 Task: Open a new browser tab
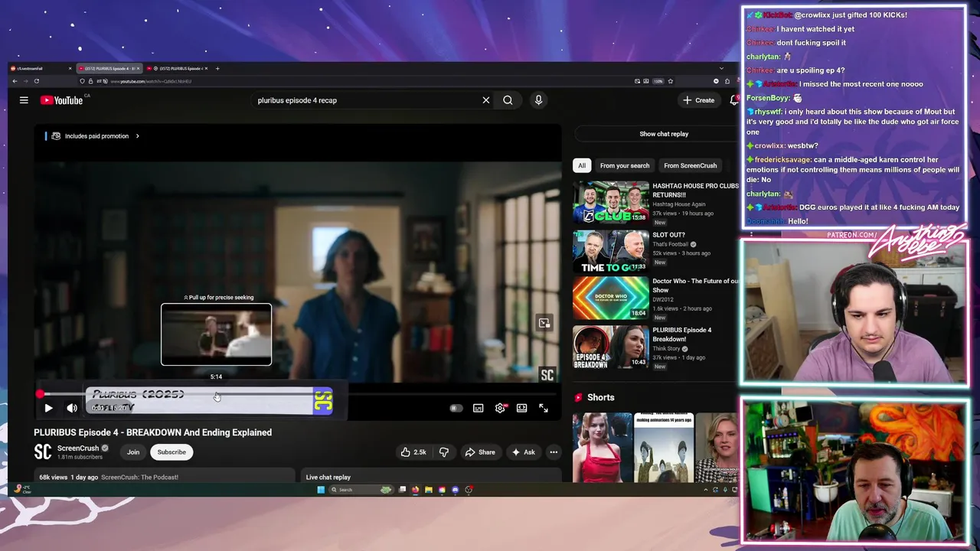[217, 69]
